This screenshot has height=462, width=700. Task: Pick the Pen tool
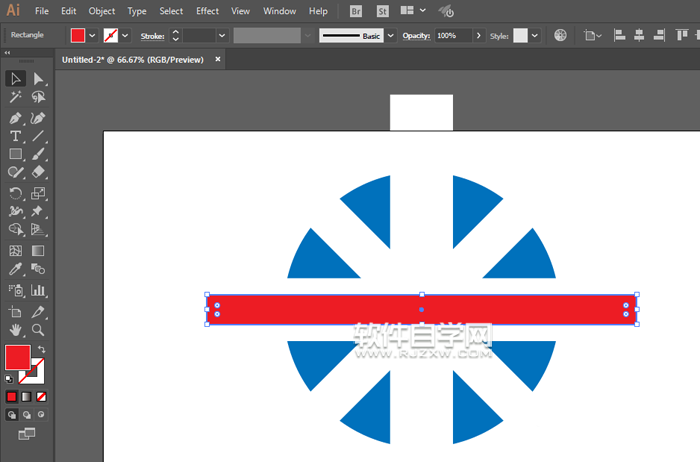click(16, 118)
